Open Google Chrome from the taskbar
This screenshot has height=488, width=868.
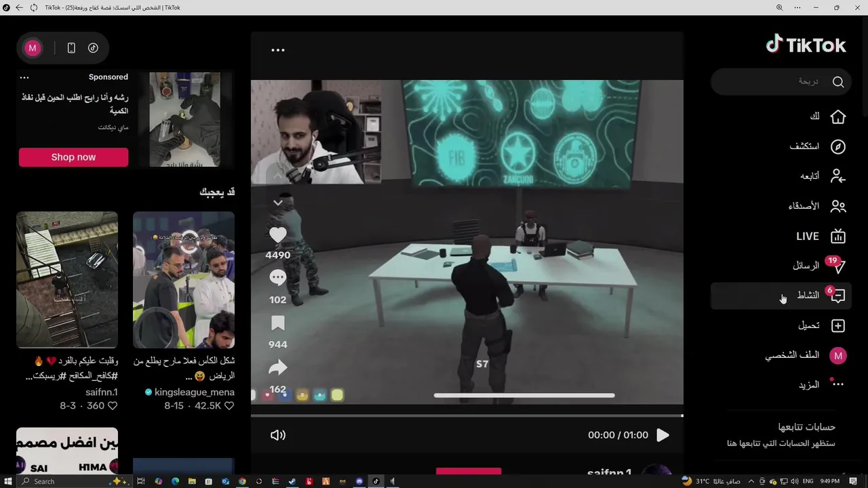coord(242,481)
